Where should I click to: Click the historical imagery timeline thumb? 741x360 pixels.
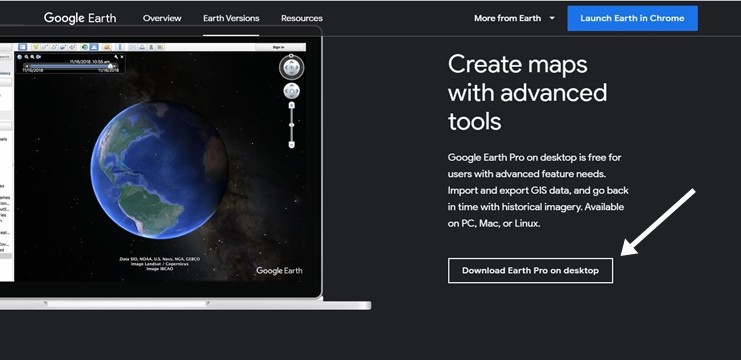click(110, 66)
